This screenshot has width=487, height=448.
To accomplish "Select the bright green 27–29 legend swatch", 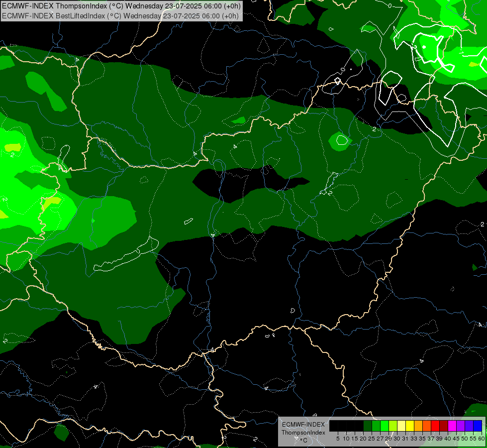I will 385,426.
